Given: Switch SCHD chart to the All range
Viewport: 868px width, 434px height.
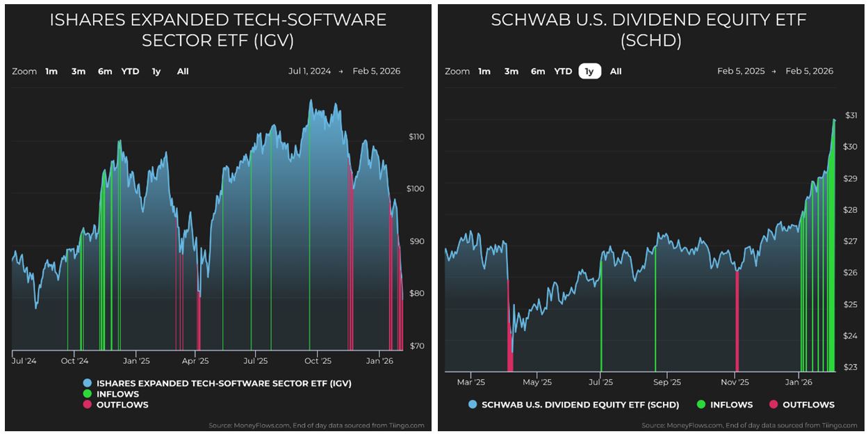Looking at the screenshot, I should point(616,71).
